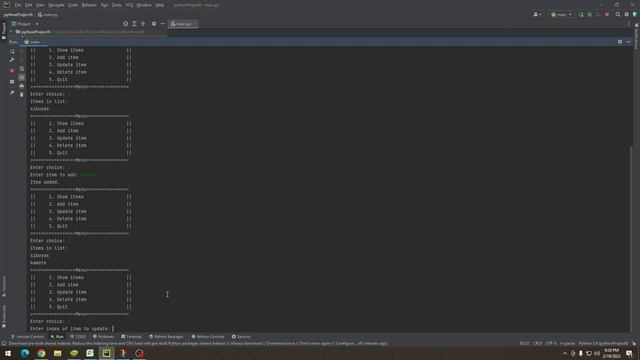
Task: Open the main run configuration dropdown
Action: pos(561,14)
